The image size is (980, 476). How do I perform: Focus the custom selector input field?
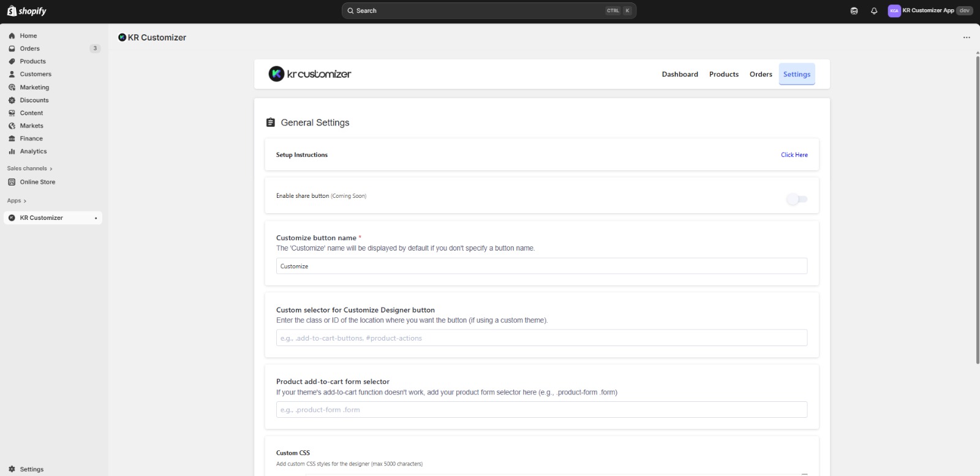541,338
